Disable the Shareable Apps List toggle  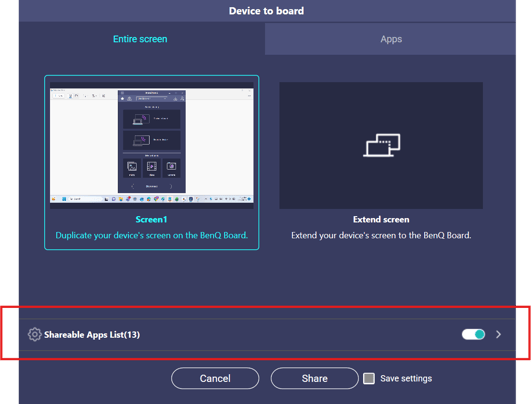[x=473, y=335]
